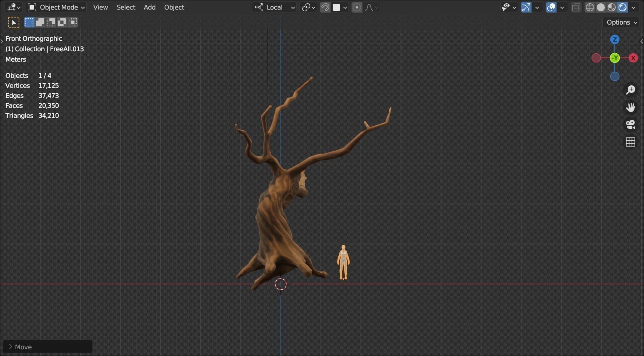Open the editor type menu
The width and height of the screenshot is (644, 356).
[14, 7]
